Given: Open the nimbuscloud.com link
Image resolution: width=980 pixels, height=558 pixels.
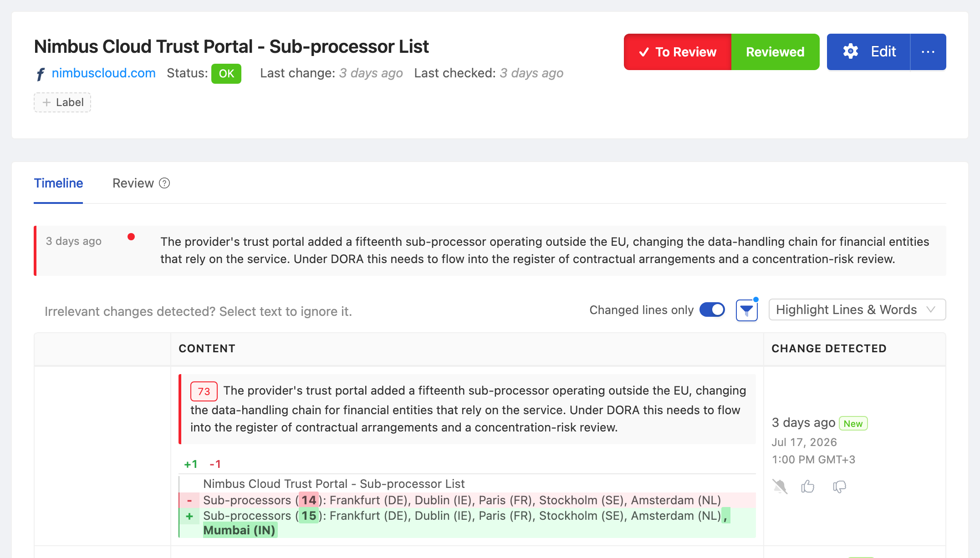Looking at the screenshot, I should tap(103, 73).
